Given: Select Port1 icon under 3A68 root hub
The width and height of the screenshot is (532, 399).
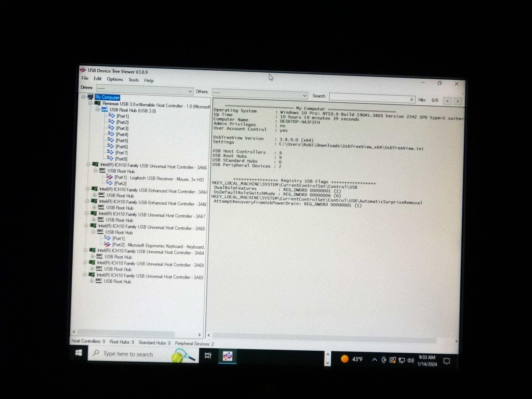Looking at the screenshot, I should coord(107,238).
